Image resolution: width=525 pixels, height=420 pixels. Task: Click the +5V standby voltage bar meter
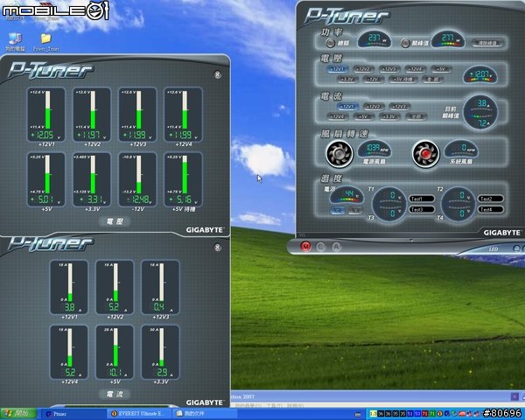[x=183, y=179]
